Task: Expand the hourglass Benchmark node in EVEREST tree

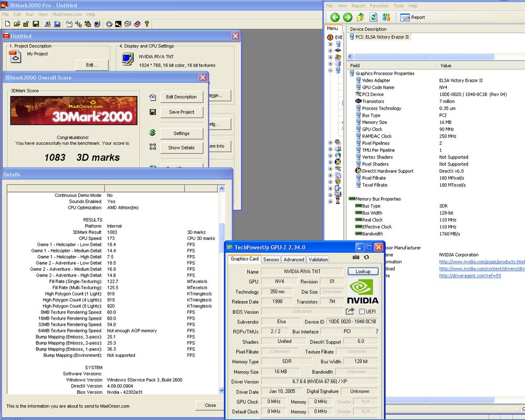Action: pyautogui.click(x=330, y=201)
